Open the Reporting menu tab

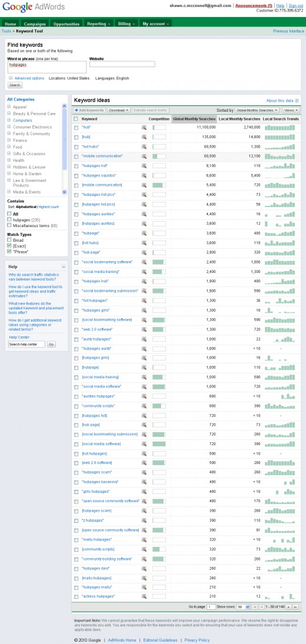(98, 24)
